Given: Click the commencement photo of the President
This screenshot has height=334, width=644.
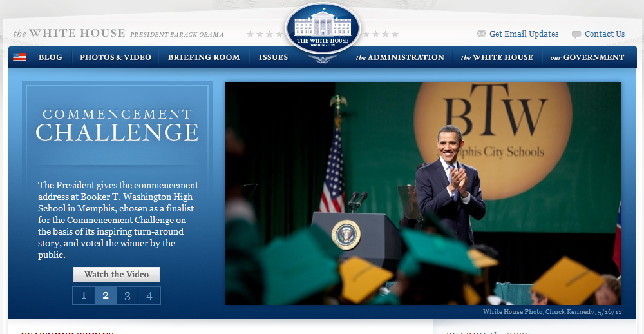Looking at the screenshot, I should pos(423,193).
